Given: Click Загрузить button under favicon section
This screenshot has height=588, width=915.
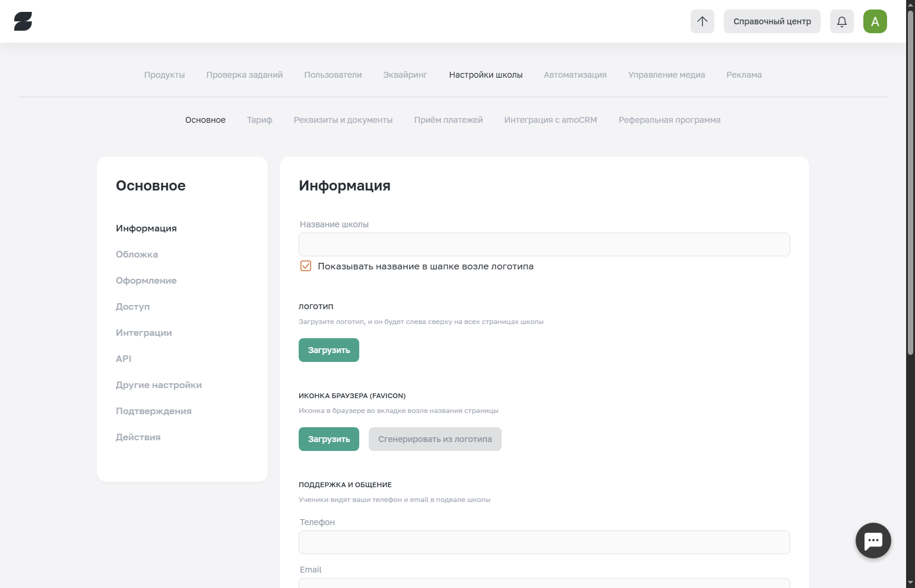Looking at the screenshot, I should click(329, 439).
